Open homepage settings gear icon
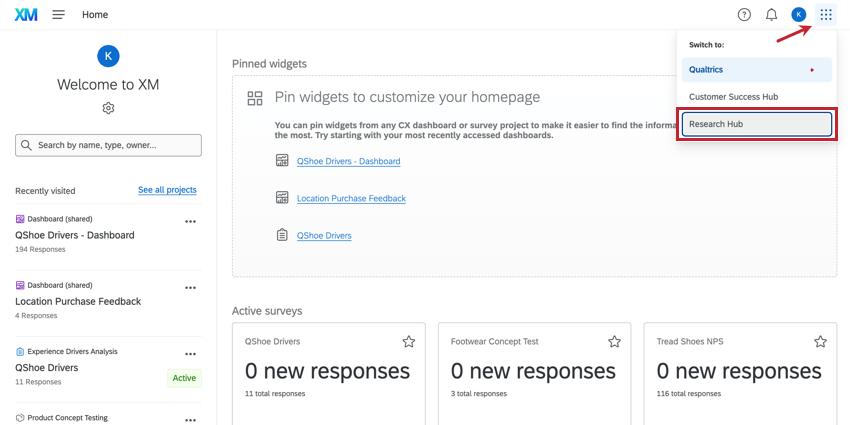850x425 pixels. pos(108,108)
